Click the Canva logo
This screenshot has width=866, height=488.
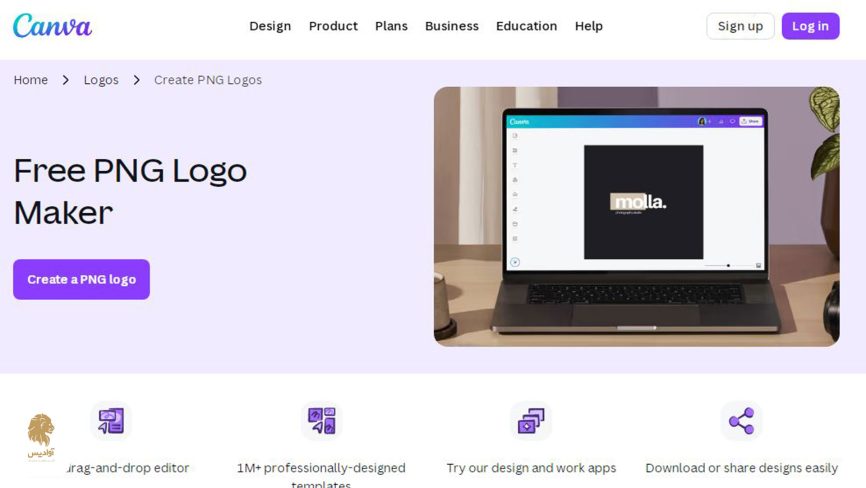point(52,26)
